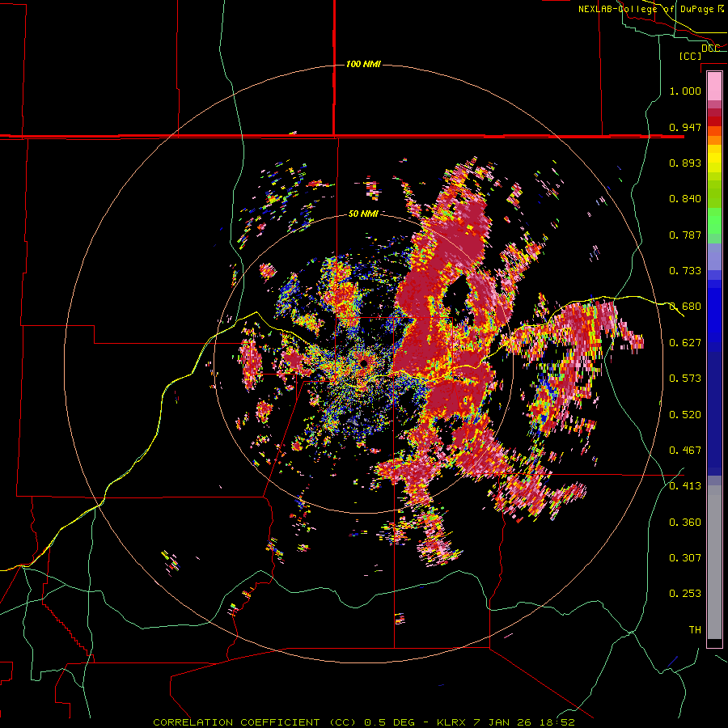Click the 0.413 legend value
Viewport: 728px width, 728px height.
coord(685,486)
